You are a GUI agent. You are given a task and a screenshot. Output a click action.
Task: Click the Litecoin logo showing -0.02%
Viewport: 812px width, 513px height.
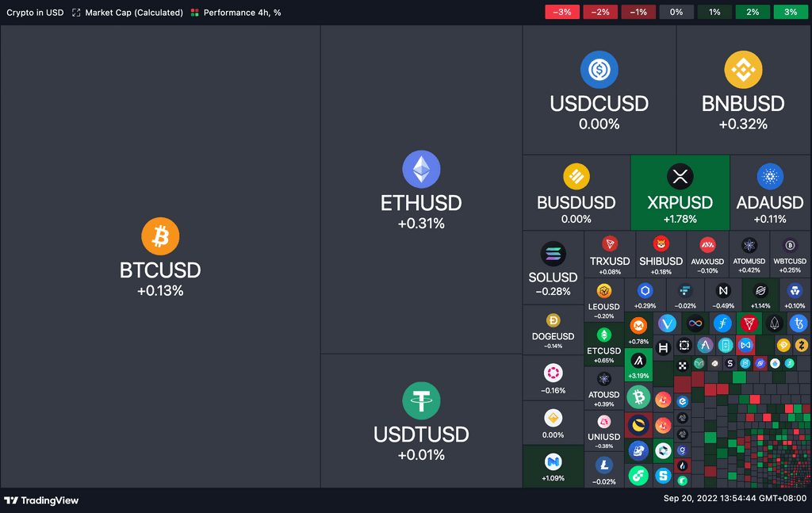pyautogui.click(x=603, y=465)
